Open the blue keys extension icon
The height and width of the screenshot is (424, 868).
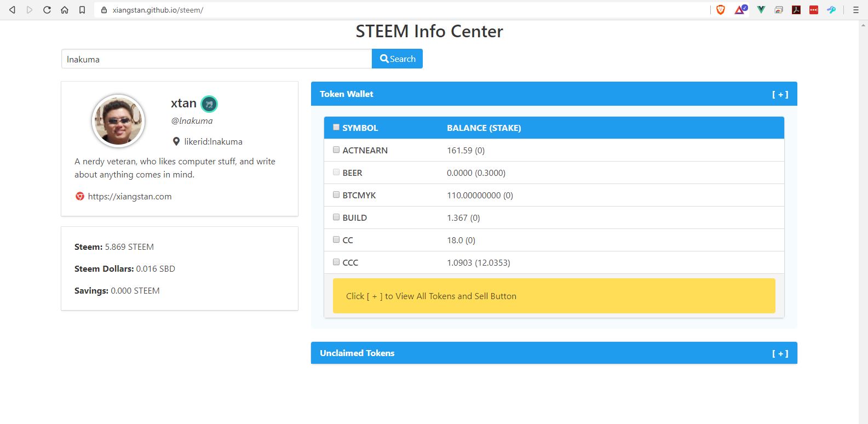point(831,10)
